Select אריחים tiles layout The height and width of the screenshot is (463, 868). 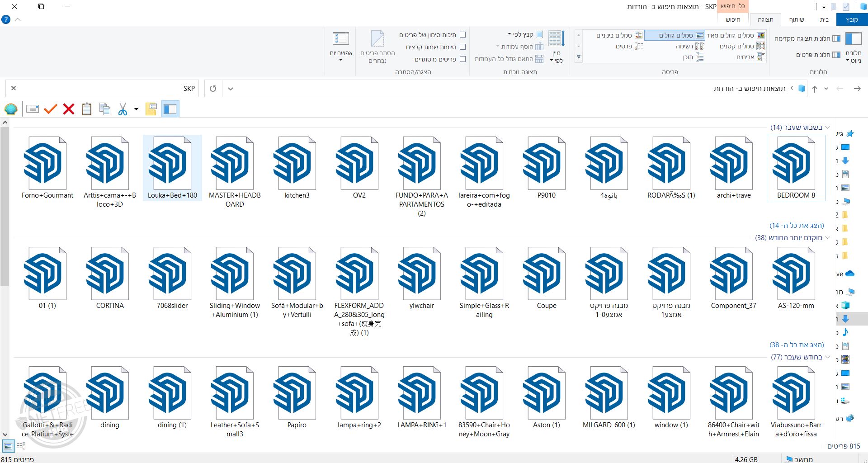750,57
